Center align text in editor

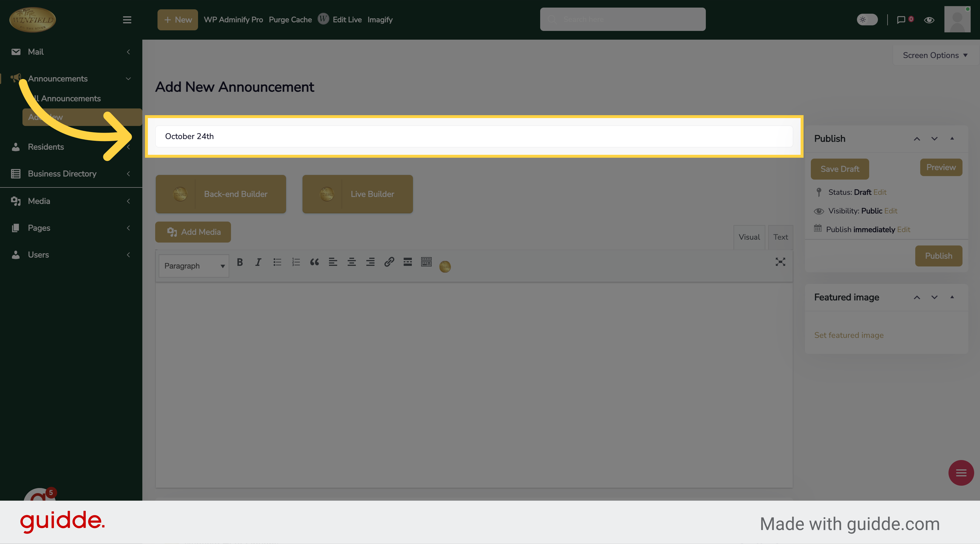351,262
